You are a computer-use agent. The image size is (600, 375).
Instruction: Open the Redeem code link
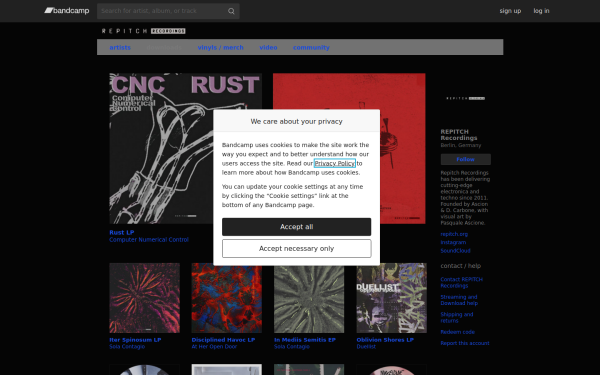[458, 332]
